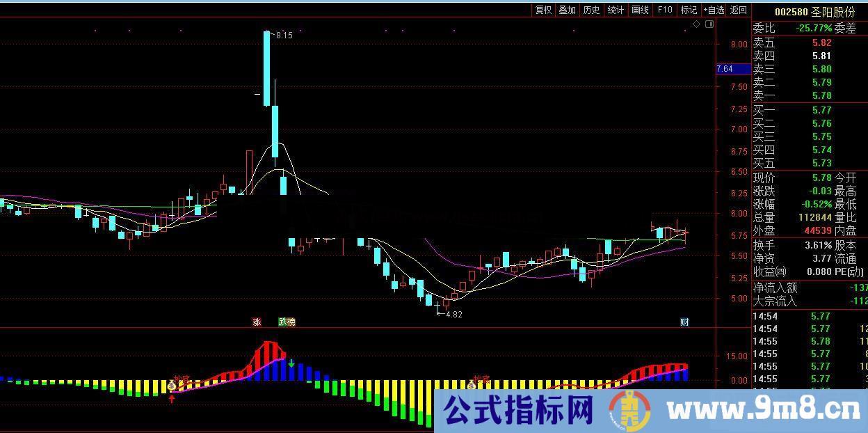This screenshot has height=433, width=868.
Task: Open the 统计 statistics tool
Action: coord(615,10)
